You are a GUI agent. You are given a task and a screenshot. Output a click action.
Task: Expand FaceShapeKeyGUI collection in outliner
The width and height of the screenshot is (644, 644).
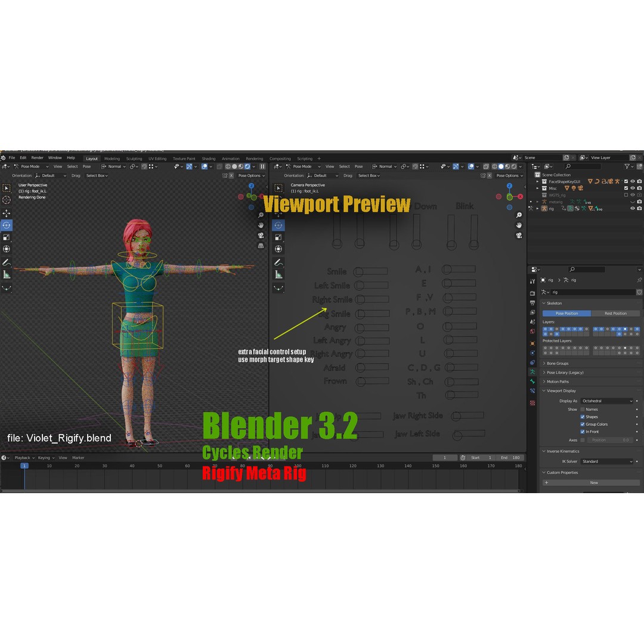pos(537,181)
